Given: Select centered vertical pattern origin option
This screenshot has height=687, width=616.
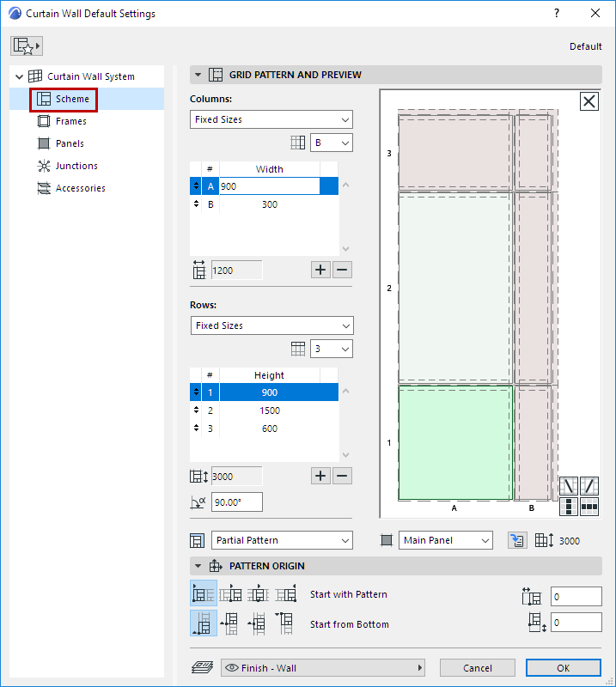Looking at the screenshot, I should 259,623.
